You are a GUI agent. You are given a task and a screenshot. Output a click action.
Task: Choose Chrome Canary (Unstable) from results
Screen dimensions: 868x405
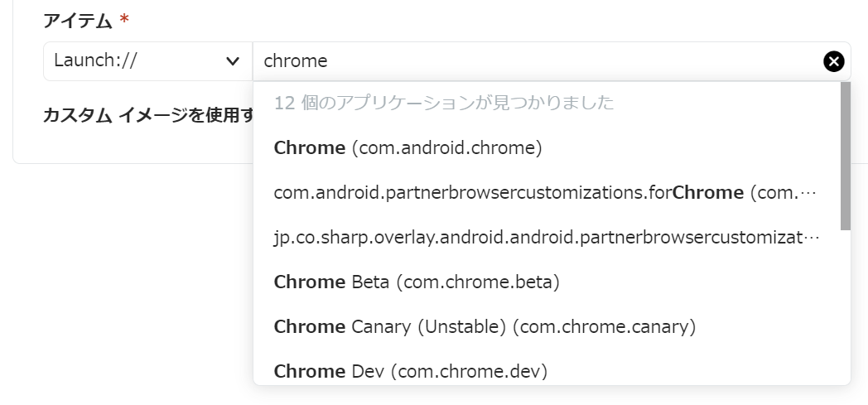tap(485, 327)
